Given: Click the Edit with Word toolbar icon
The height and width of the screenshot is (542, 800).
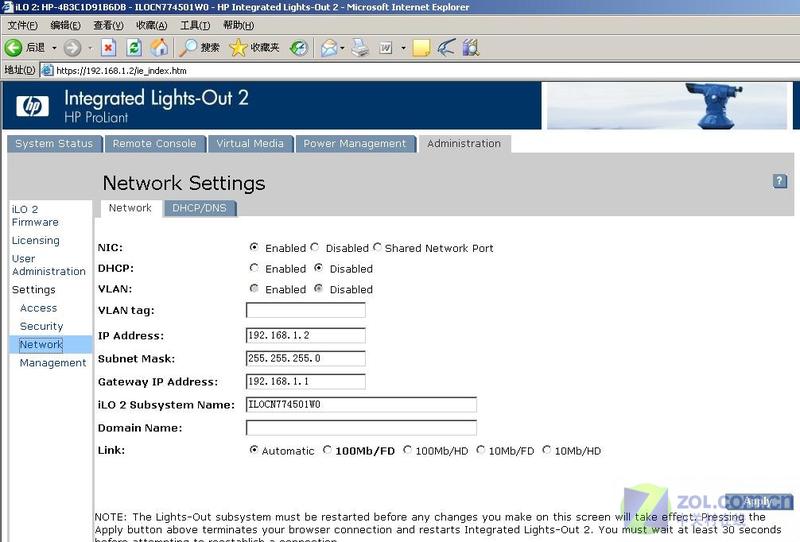Looking at the screenshot, I should pyautogui.click(x=386, y=48).
